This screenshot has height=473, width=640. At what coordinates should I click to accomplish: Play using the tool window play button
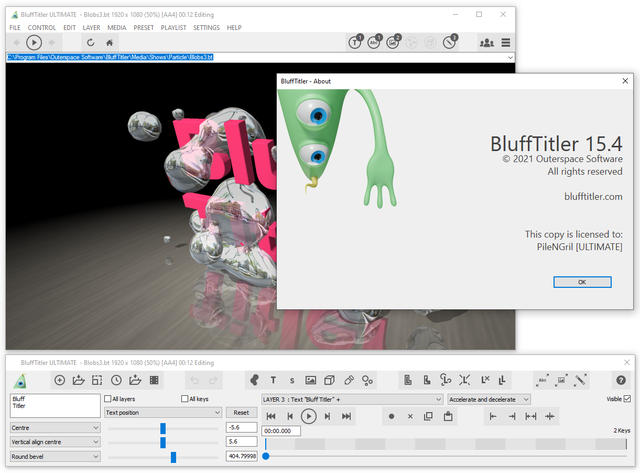click(309, 416)
